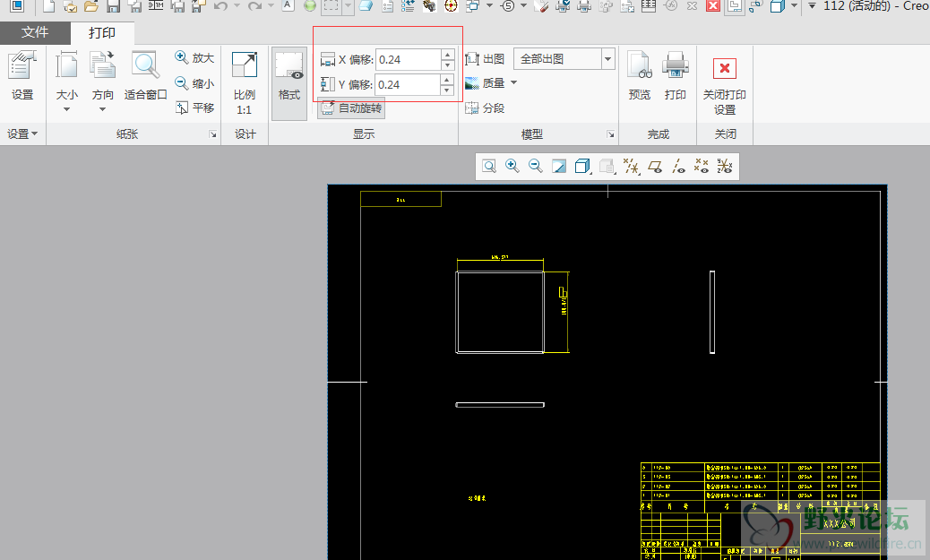Toggle coordinate system display in graphics toolbar
The height and width of the screenshot is (560, 930).
point(725,166)
